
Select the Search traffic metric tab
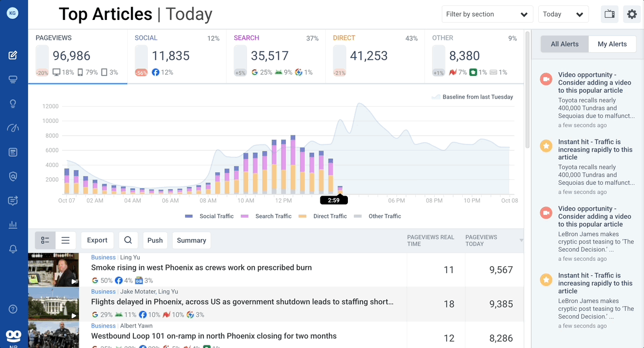276,57
